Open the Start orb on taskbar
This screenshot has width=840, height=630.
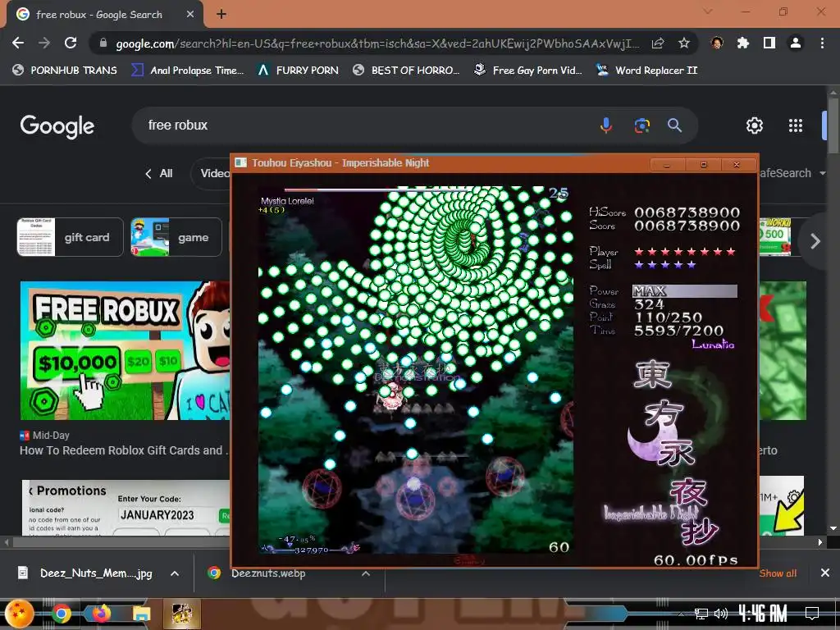[20, 614]
